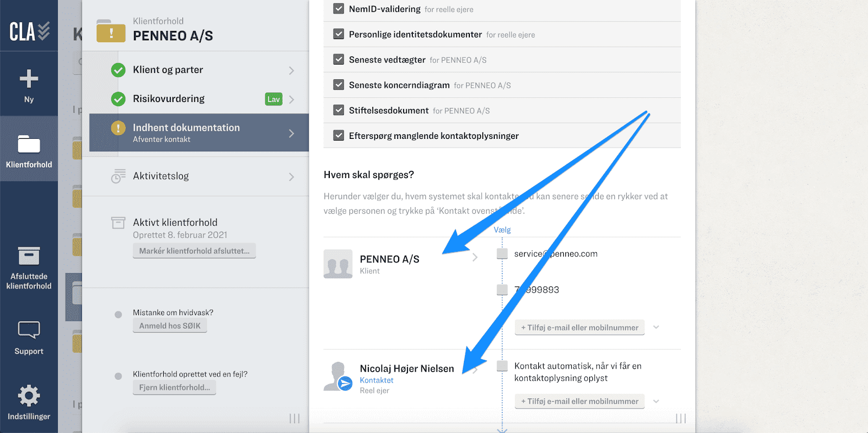868x433 pixels.
Task: Click the Vælg link above checkboxes
Action: [502, 230]
